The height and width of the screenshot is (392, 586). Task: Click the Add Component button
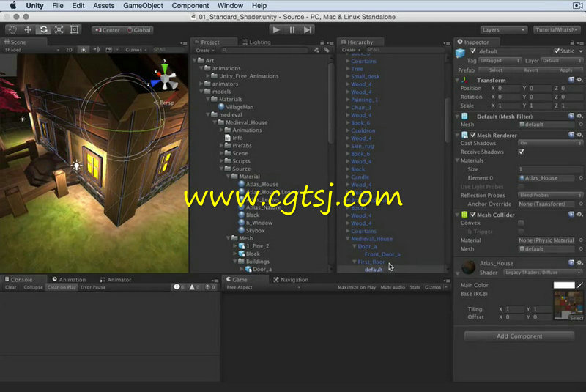(519, 336)
